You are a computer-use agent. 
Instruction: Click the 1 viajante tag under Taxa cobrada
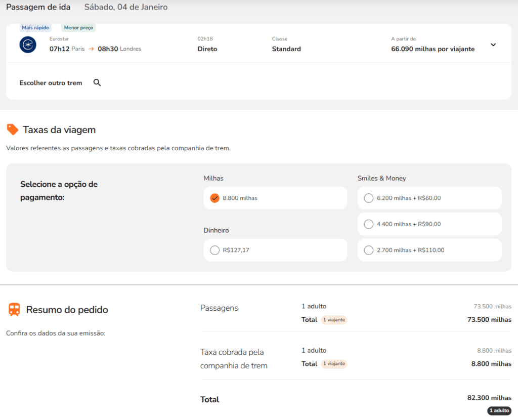point(334,364)
